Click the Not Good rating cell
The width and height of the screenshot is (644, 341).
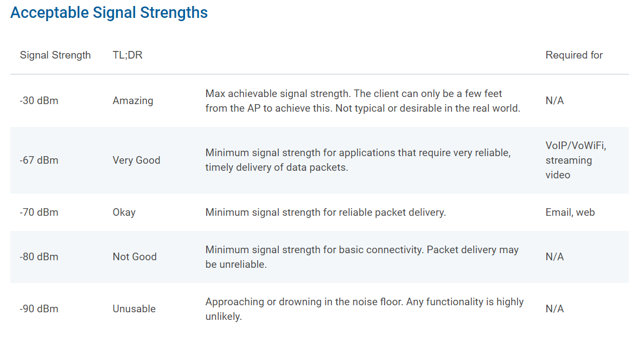pyautogui.click(x=135, y=256)
